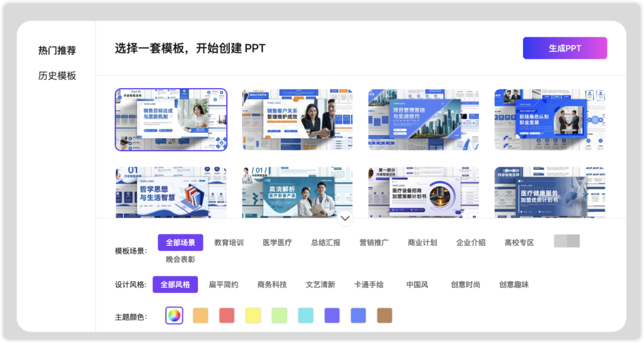Enable the 企业介绍 filter
Screen dimensions: 644x343
[x=470, y=242]
